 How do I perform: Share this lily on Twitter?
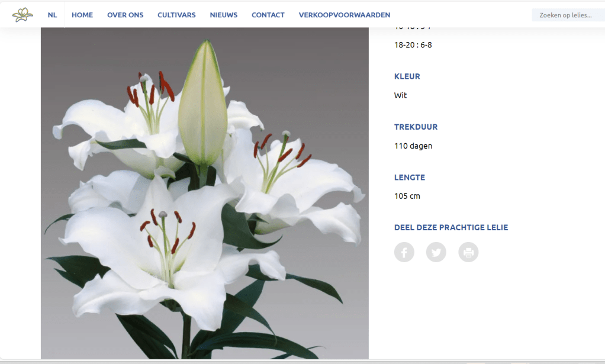pyautogui.click(x=436, y=252)
